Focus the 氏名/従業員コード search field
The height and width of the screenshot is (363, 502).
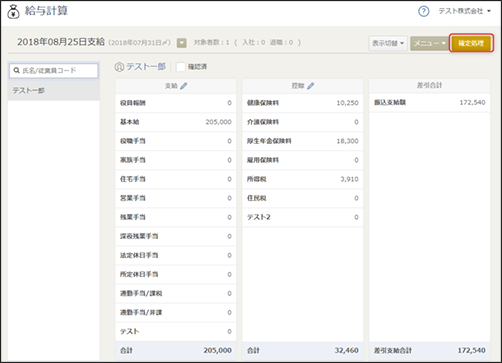54,71
